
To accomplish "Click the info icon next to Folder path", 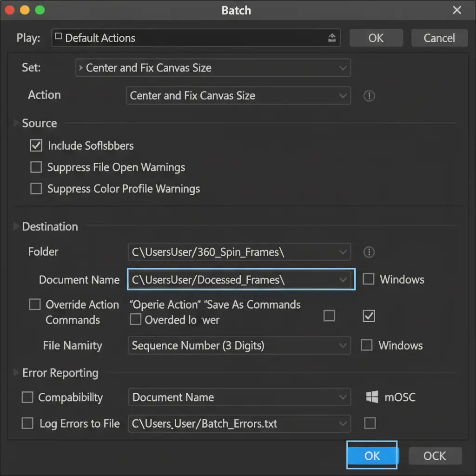I will click(369, 252).
